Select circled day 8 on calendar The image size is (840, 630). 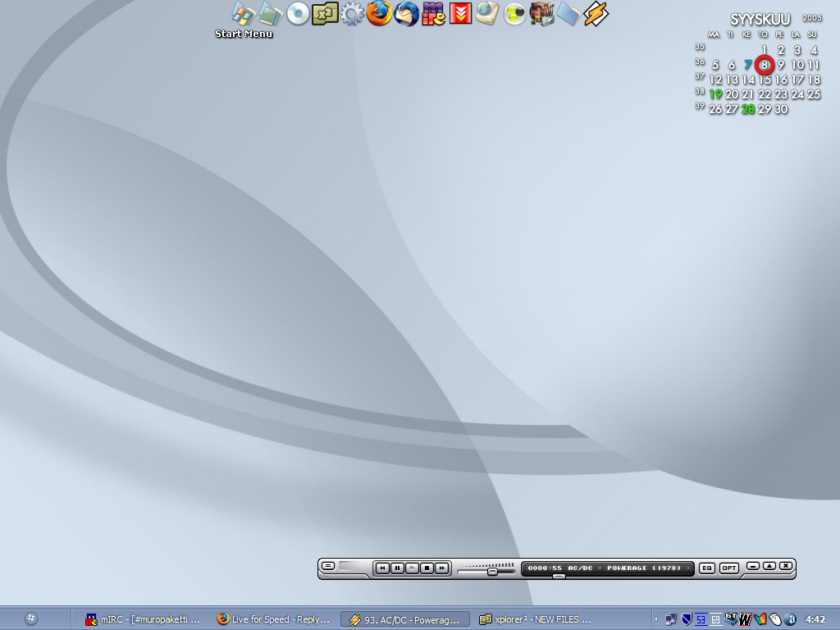(765, 65)
